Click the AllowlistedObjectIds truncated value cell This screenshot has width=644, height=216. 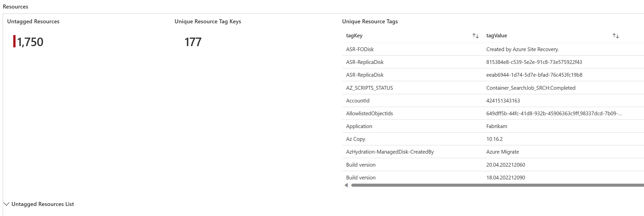[554, 114]
